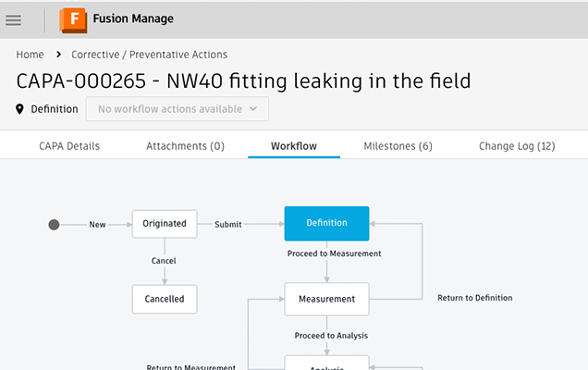This screenshot has height=370, width=588.
Task: Click the Submit transition label
Action: 229,224
